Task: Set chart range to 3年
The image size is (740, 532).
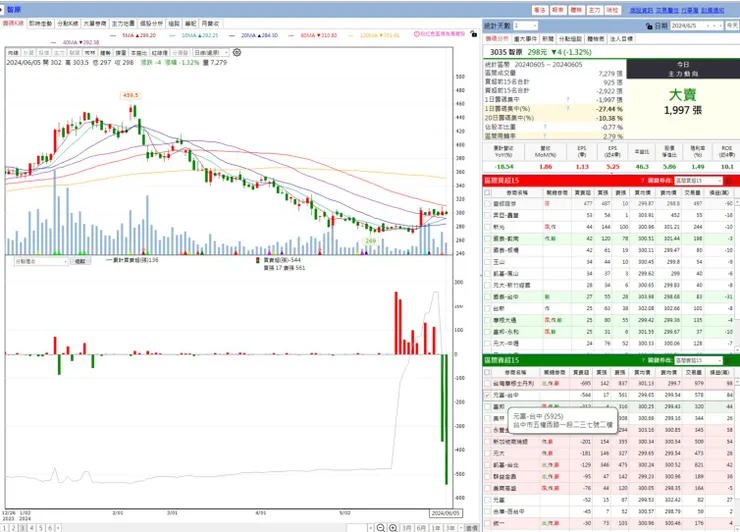Action: click(x=451, y=528)
